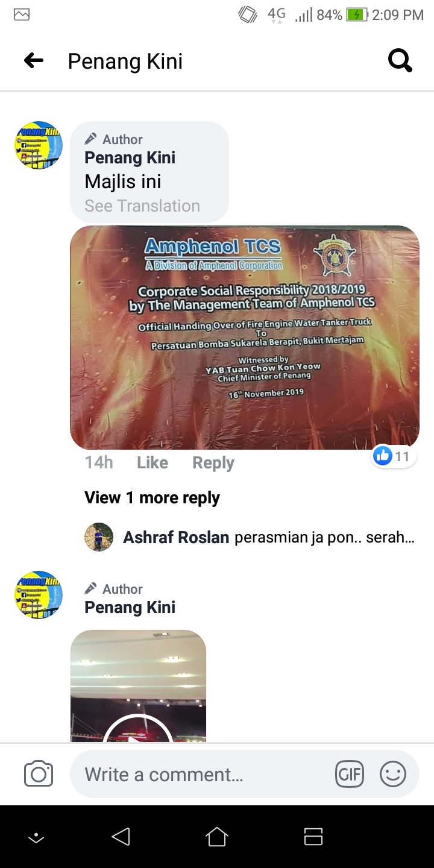Tap Android recent apps button
The height and width of the screenshot is (868, 434).
point(313,837)
